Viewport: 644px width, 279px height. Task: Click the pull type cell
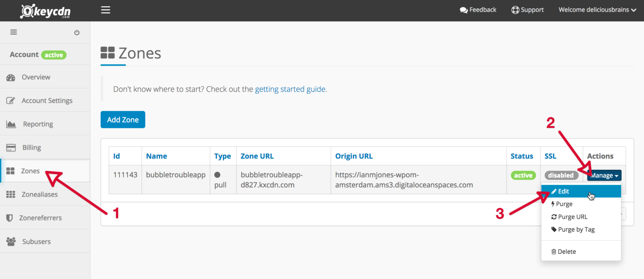point(222,180)
